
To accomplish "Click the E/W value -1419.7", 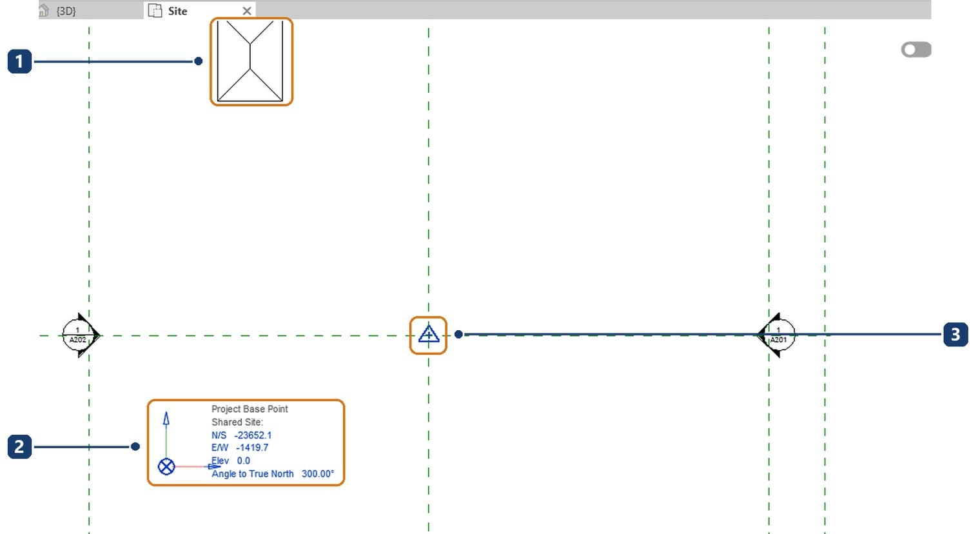I will point(252,448).
